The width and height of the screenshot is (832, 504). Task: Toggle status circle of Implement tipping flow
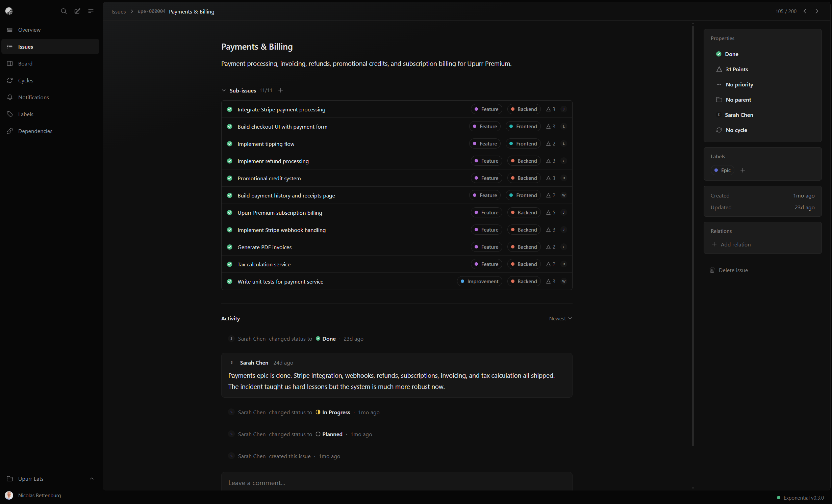point(230,143)
